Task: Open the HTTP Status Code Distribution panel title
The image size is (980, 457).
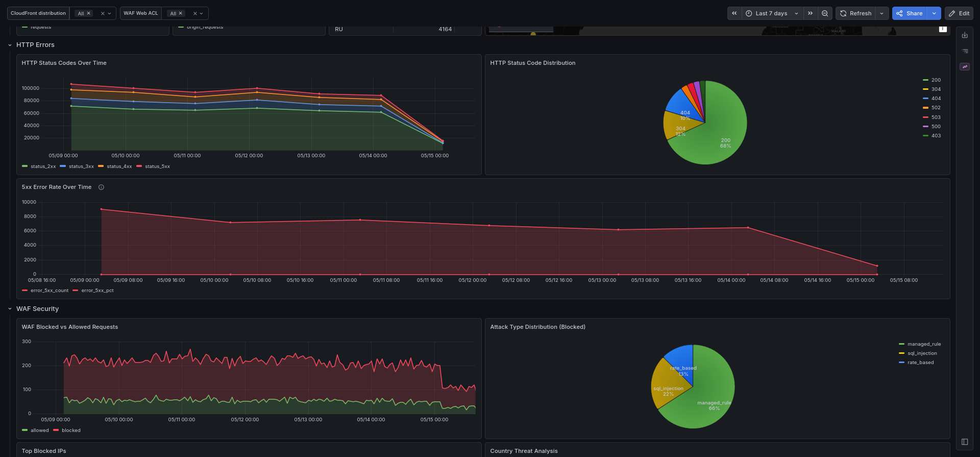Action: 532,63
